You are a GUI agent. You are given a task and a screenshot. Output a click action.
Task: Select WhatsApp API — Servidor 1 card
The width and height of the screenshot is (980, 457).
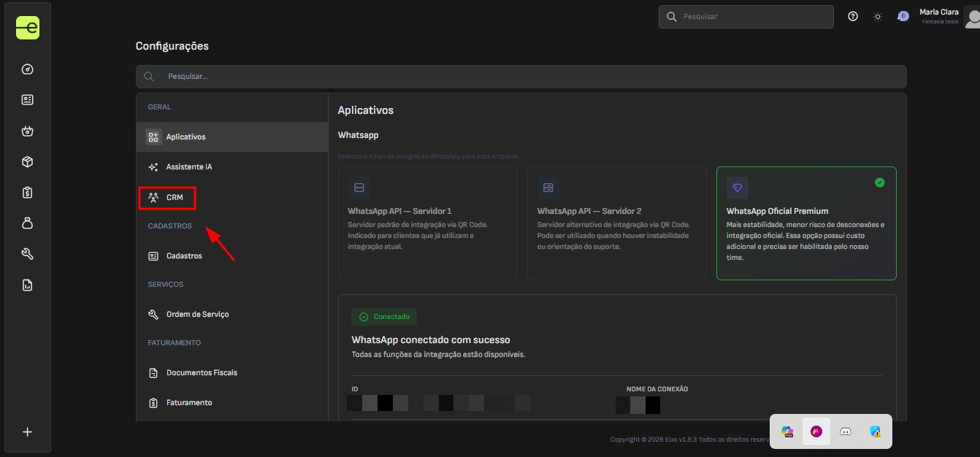(428, 223)
